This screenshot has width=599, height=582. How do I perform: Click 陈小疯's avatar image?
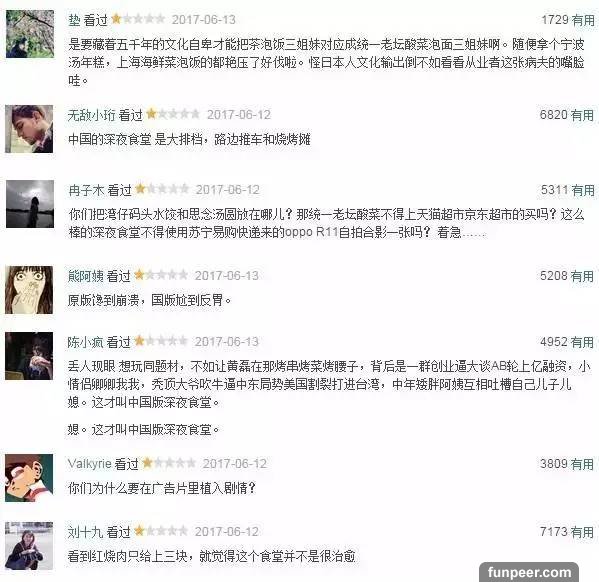point(29,356)
